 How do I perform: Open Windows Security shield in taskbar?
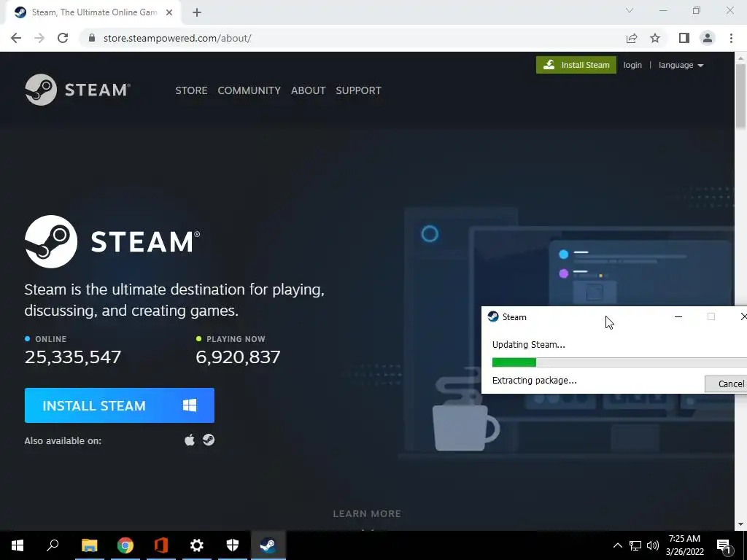(233, 545)
